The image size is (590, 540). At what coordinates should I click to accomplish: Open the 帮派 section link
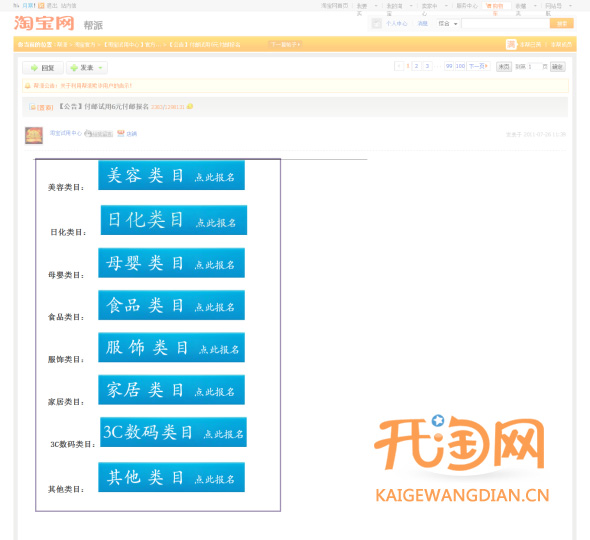tap(93, 25)
